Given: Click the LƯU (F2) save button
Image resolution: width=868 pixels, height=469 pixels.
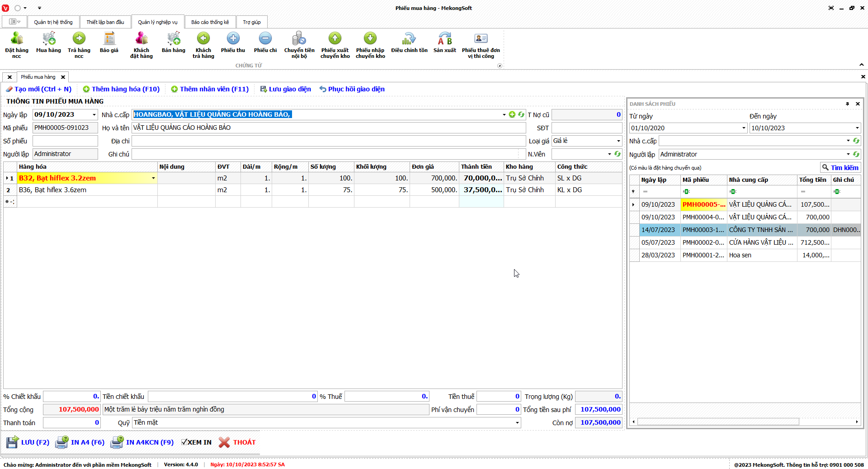Looking at the screenshot, I should tap(28, 442).
